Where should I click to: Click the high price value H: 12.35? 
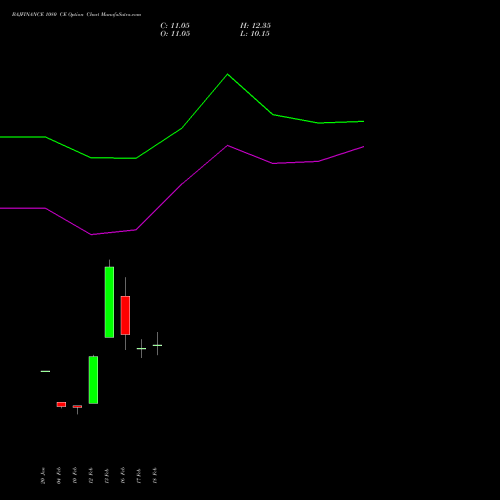[255, 26]
